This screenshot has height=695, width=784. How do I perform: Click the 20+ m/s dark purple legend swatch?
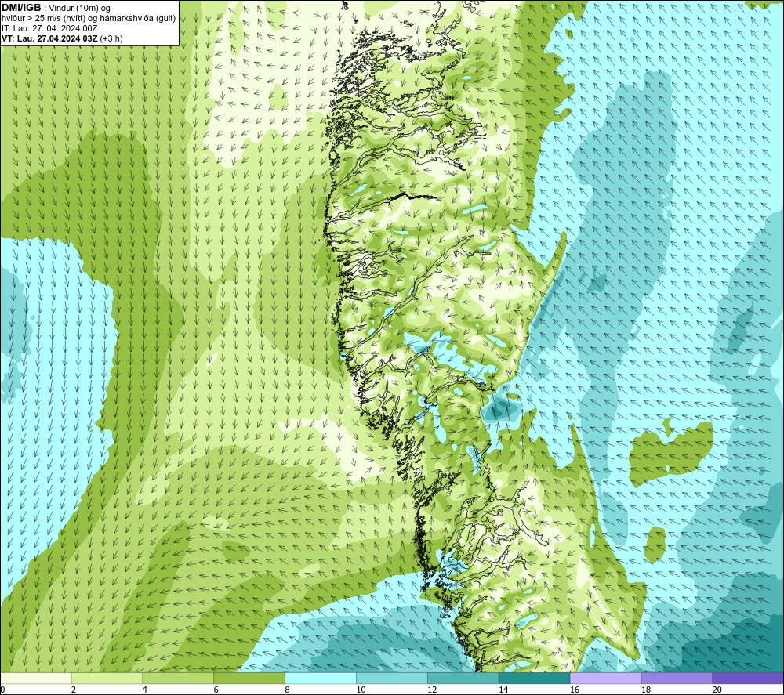(x=748, y=678)
